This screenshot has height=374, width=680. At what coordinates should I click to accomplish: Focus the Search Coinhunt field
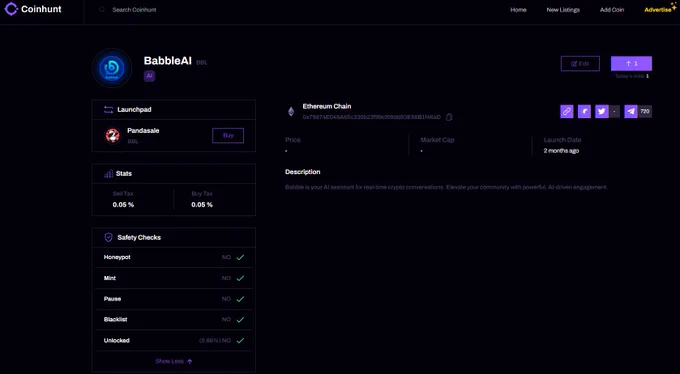tap(134, 10)
